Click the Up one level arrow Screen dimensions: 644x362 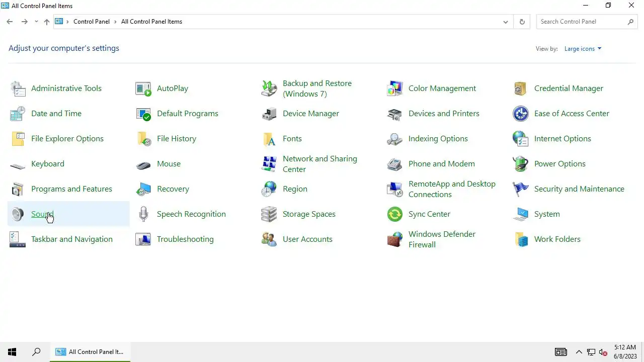[x=47, y=22]
